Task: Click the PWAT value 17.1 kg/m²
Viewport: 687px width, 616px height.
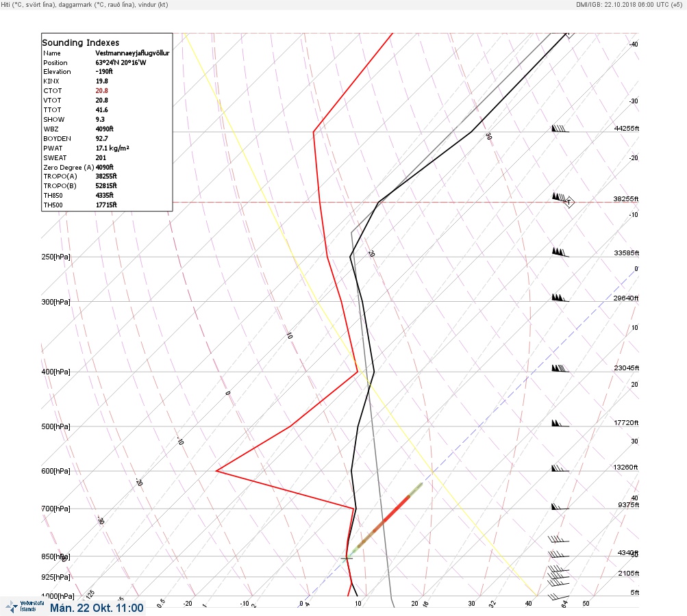Action: [112, 149]
